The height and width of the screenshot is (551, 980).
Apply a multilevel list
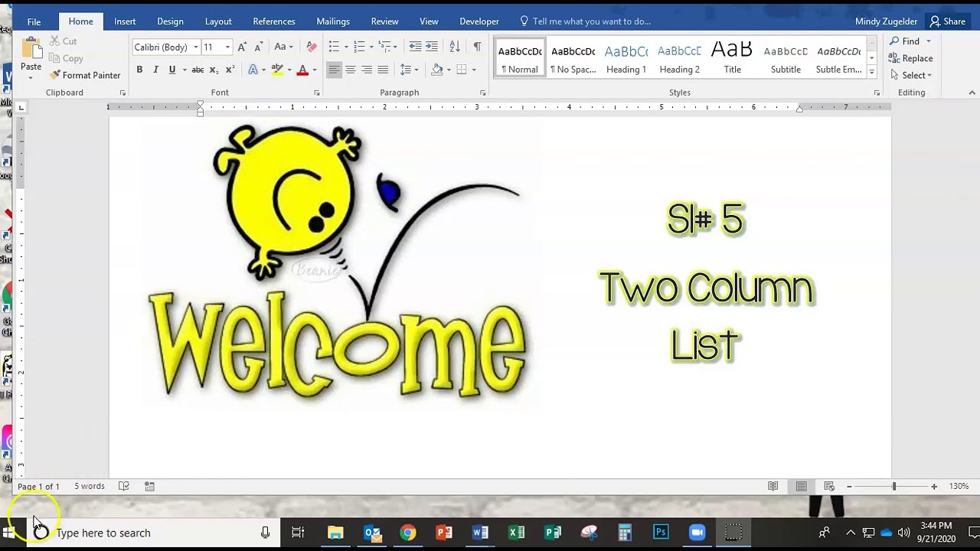[x=384, y=47]
